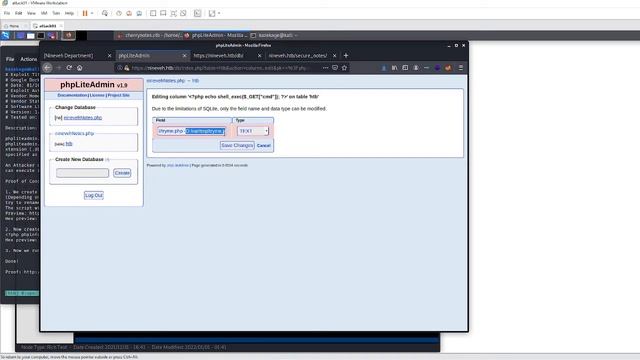The width and height of the screenshot is (640, 360).
Task: Click the Firefox back arrow button
Action: coord(47,68)
